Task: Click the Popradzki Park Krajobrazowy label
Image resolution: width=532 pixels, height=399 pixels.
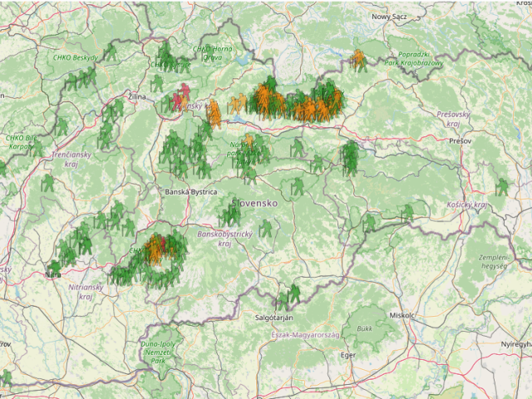Action: click(x=414, y=58)
